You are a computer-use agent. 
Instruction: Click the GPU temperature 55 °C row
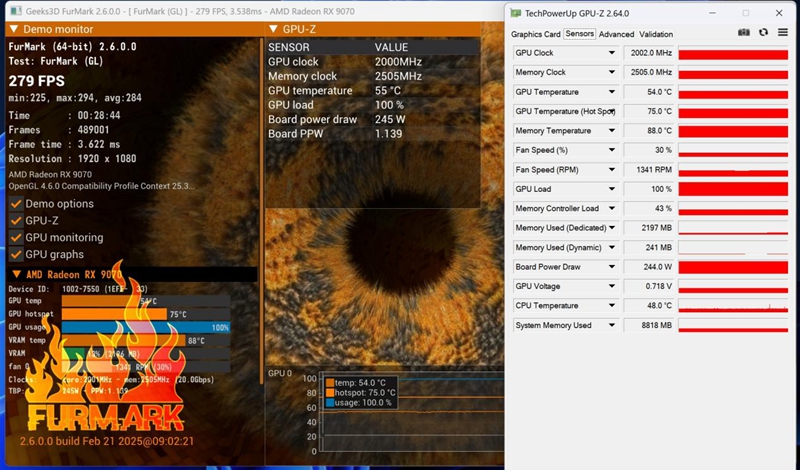tap(373, 90)
